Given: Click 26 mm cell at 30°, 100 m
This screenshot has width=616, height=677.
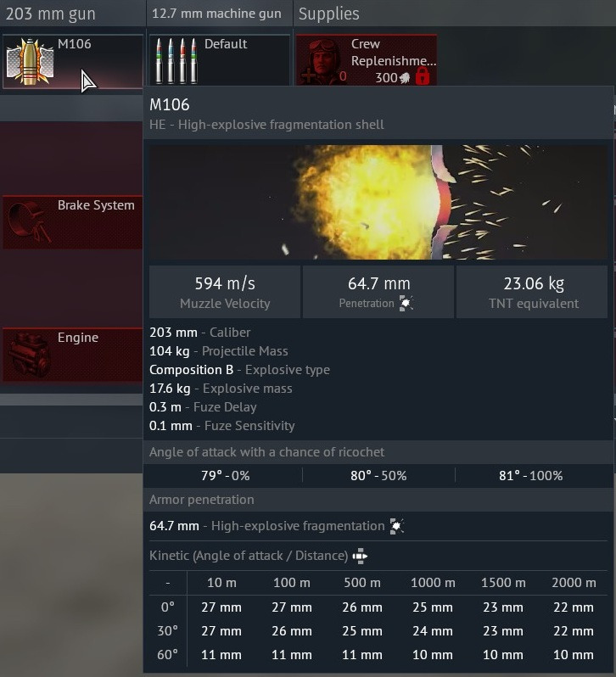Looking at the screenshot, I should click(x=292, y=631).
